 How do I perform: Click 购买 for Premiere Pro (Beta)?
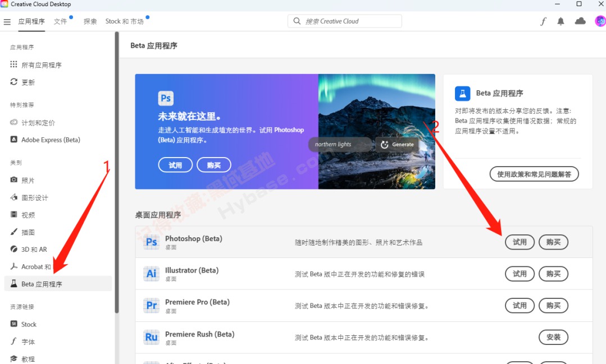coord(553,305)
